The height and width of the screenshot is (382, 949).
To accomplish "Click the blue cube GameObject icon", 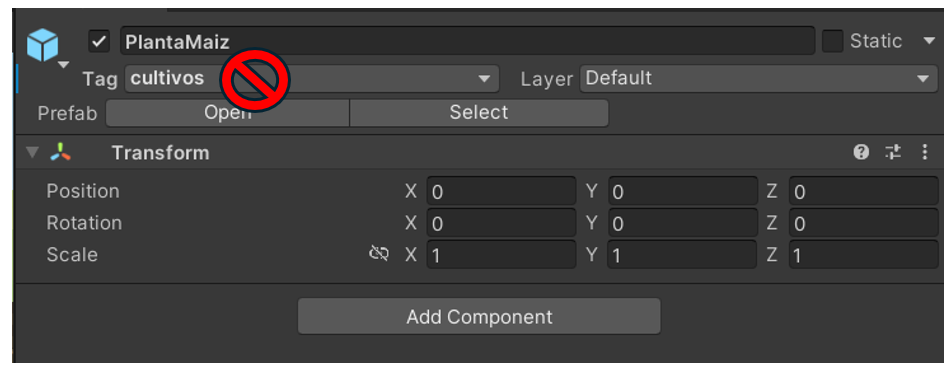I will click(42, 45).
